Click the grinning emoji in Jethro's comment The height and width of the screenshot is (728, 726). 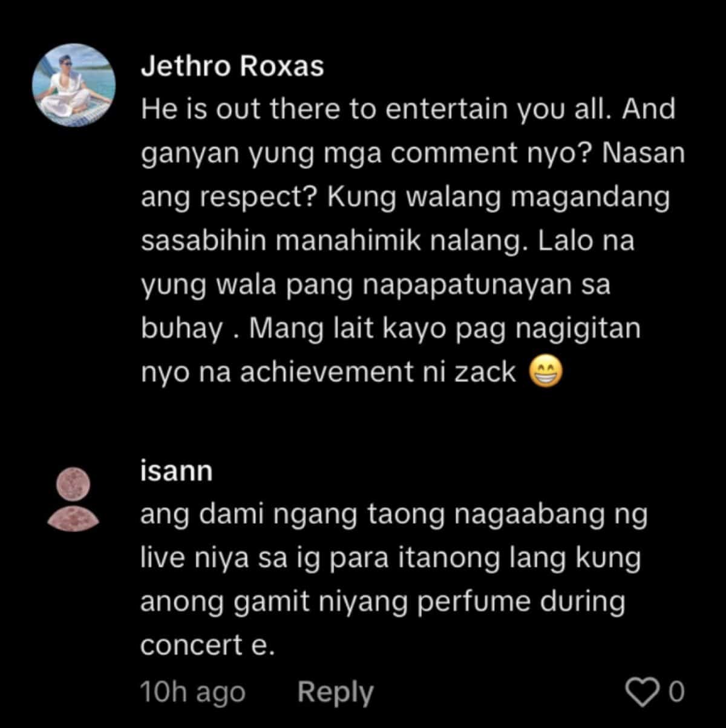[546, 373]
